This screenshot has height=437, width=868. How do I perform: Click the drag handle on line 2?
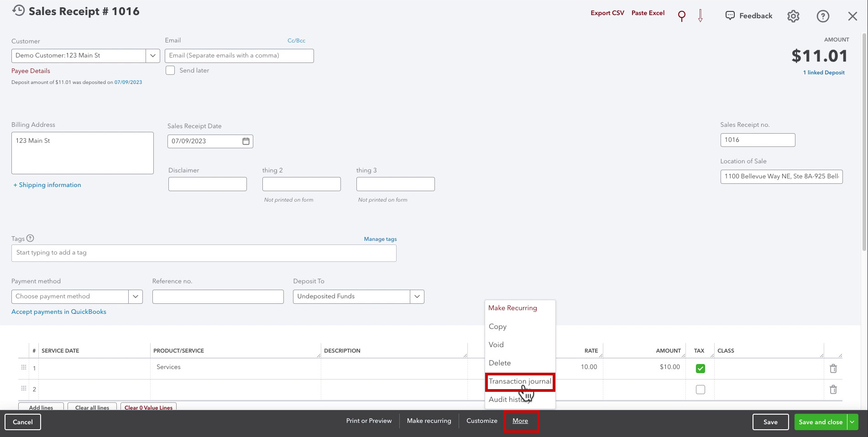[x=24, y=389]
